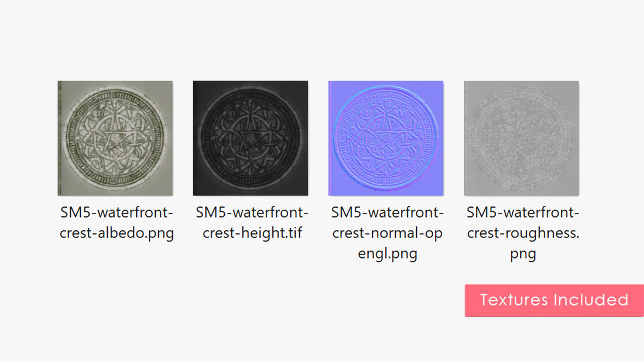Image resolution: width=644 pixels, height=362 pixels.
Task: Select the albedo texture thumbnail
Action: point(115,138)
